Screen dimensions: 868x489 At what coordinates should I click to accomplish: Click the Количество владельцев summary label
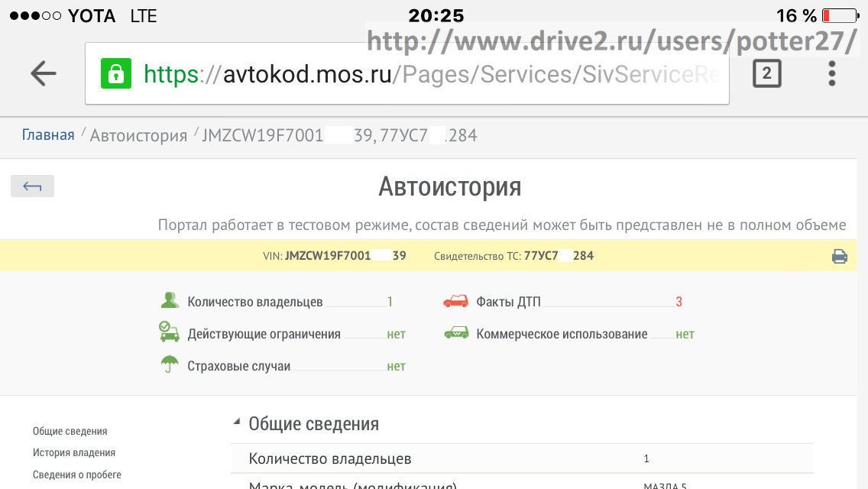pos(255,302)
